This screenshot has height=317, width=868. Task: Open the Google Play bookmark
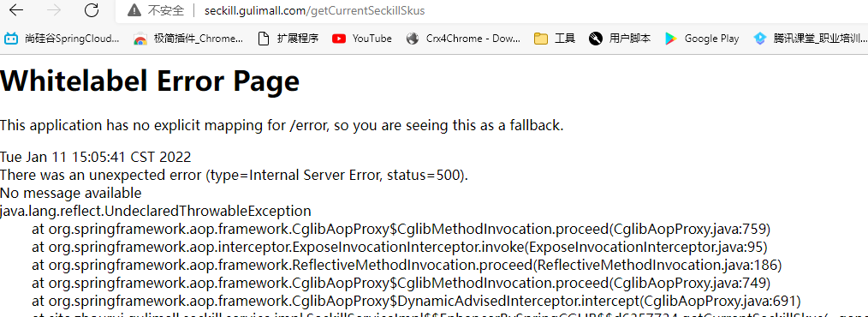coord(702,39)
